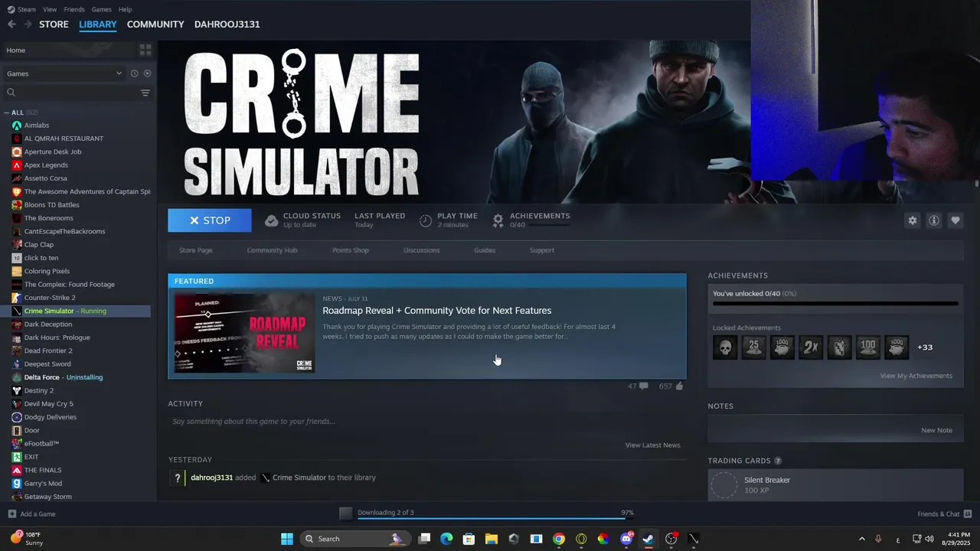Open the Games menu
Image resolution: width=980 pixels, height=551 pixels.
101,9
